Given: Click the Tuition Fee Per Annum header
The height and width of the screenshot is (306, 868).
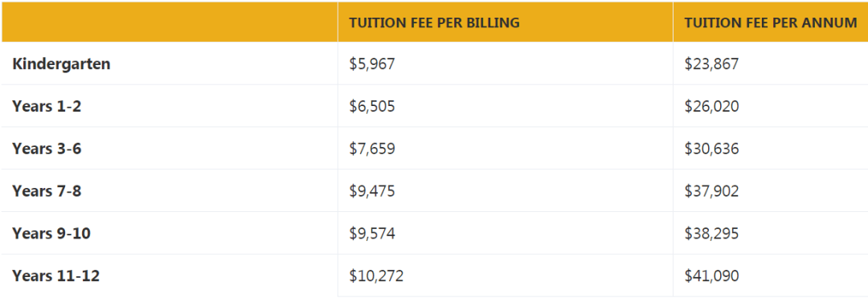Looking at the screenshot, I should 771,23.
